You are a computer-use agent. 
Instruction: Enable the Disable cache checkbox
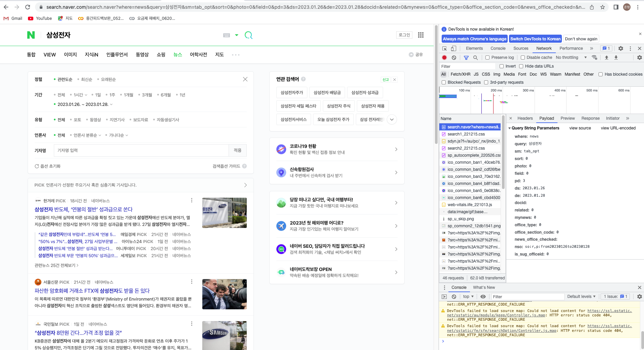point(523,57)
